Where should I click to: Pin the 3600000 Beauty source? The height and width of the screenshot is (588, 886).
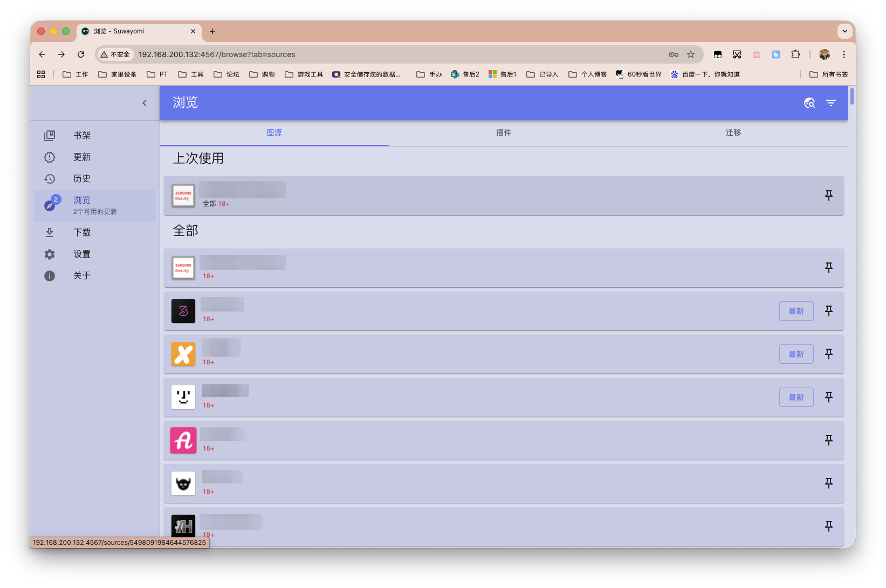click(828, 268)
